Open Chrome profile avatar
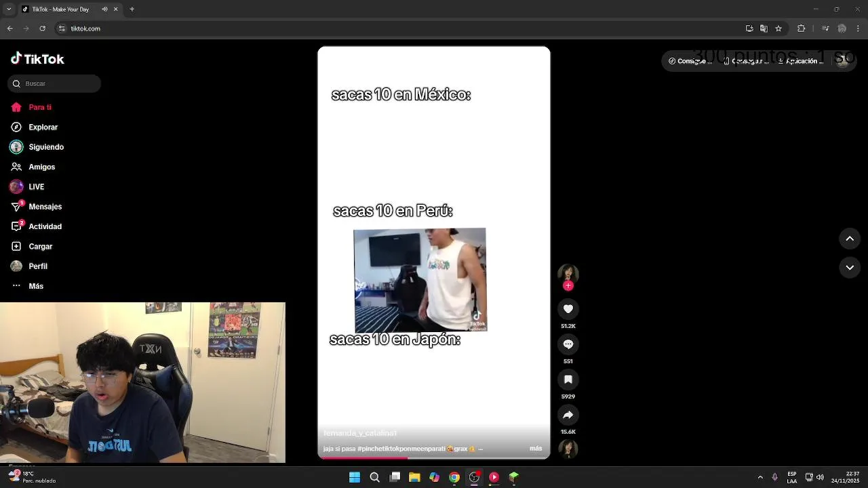 click(x=842, y=28)
